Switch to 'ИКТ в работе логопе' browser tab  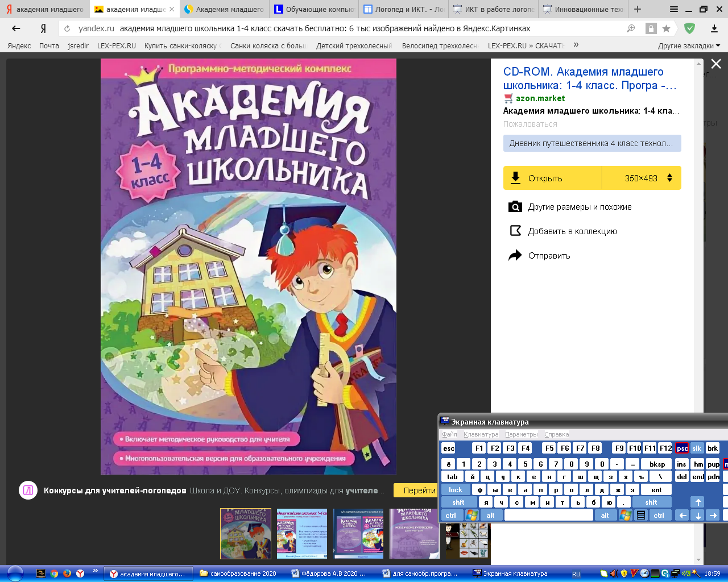point(494,10)
